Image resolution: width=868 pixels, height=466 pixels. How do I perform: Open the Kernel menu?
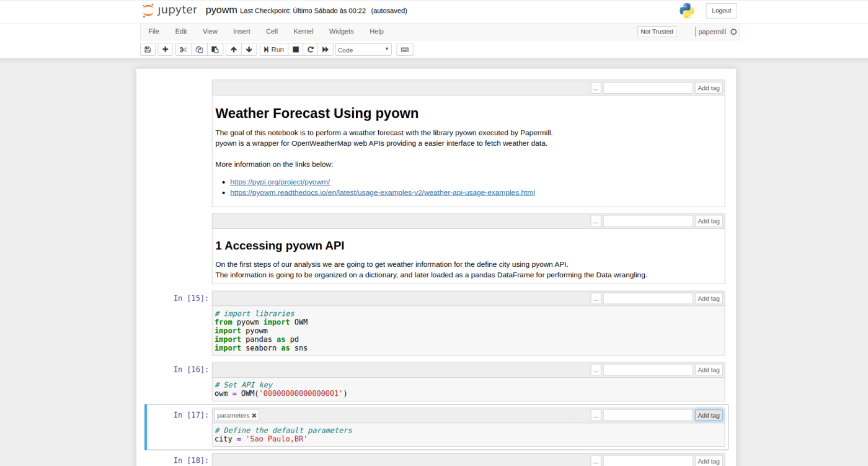coord(303,31)
